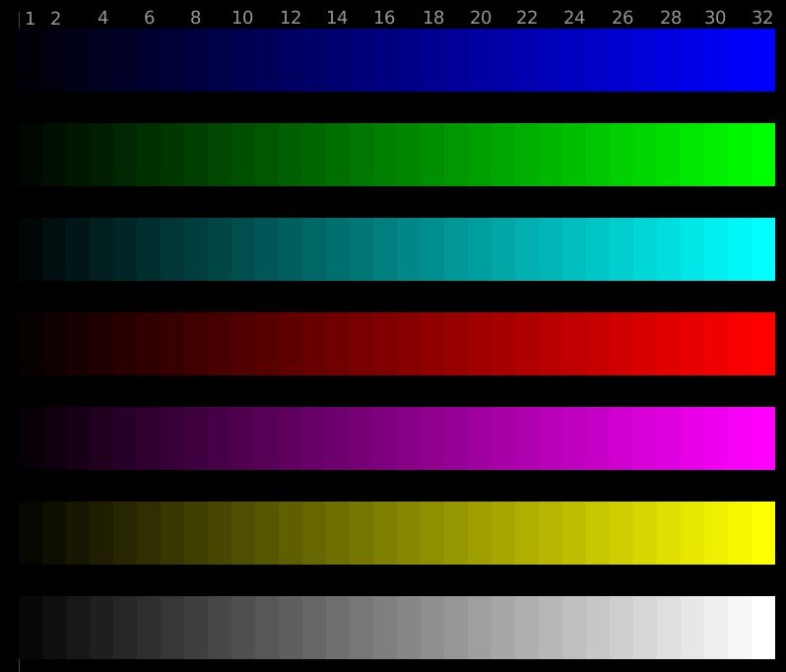The image size is (786, 672).
Task: Click the column label number 24
Action: 574,19
